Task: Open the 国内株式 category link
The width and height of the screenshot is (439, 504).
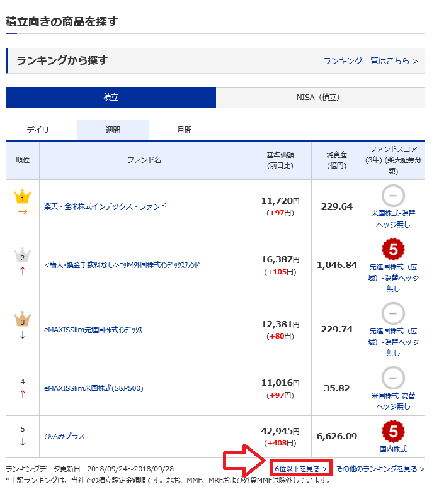Action: pyautogui.click(x=393, y=449)
